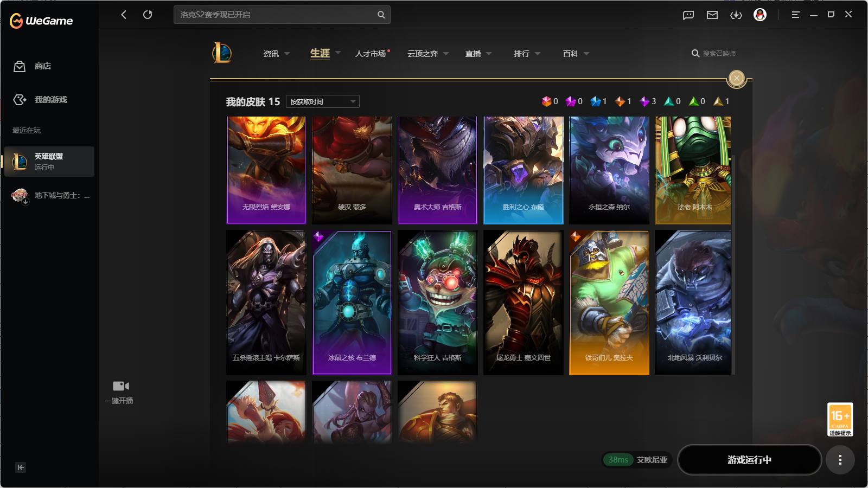Click the 我的皮肤 15 heading
This screenshot has height=488, width=868.
(253, 102)
